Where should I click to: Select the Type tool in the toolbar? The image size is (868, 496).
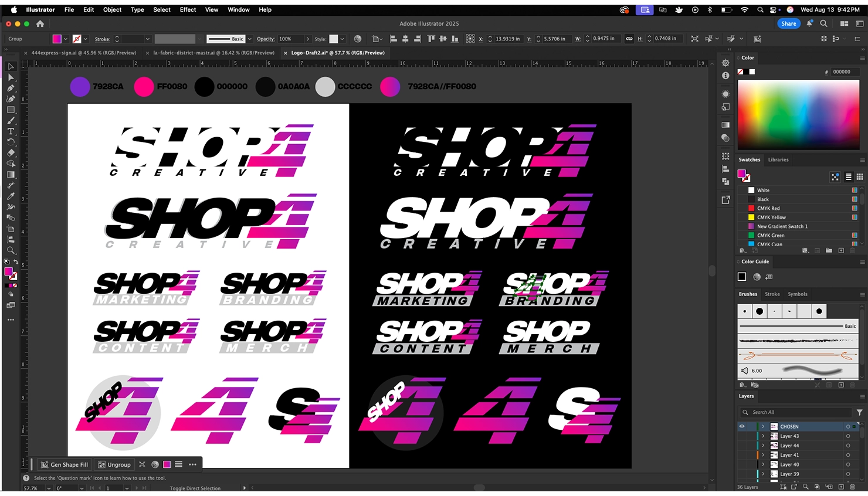click(x=11, y=131)
